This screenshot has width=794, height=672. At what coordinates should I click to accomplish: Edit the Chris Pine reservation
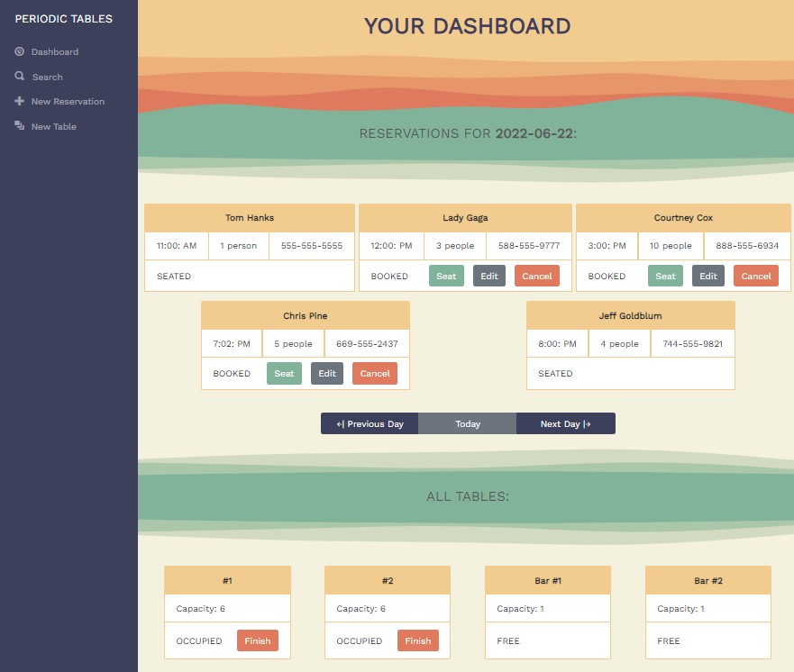pyautogui.click(x=327, y=374)
